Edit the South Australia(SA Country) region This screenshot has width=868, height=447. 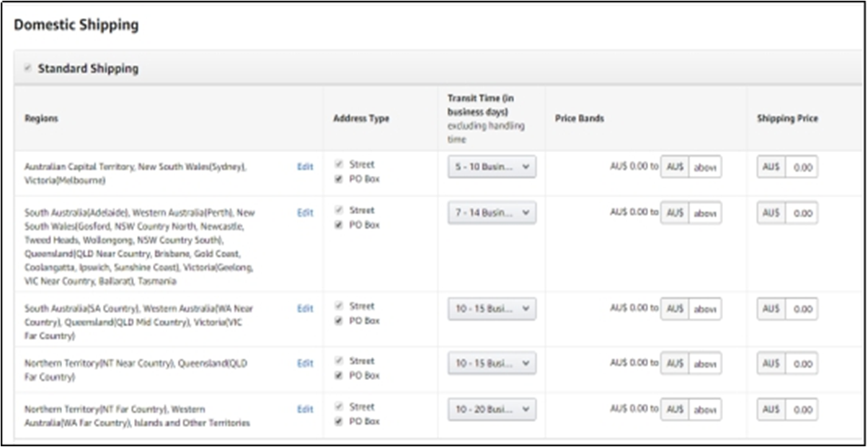coord(305,309)
